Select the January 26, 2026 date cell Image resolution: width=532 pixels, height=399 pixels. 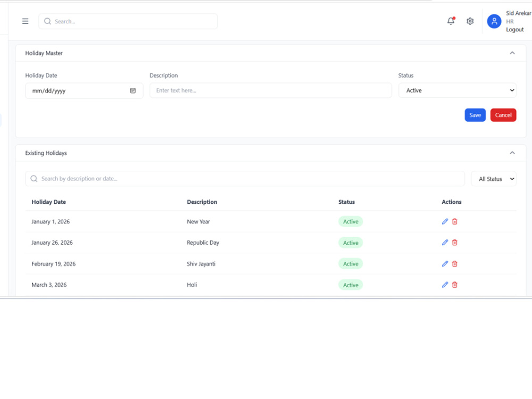[x=52, y=243]
